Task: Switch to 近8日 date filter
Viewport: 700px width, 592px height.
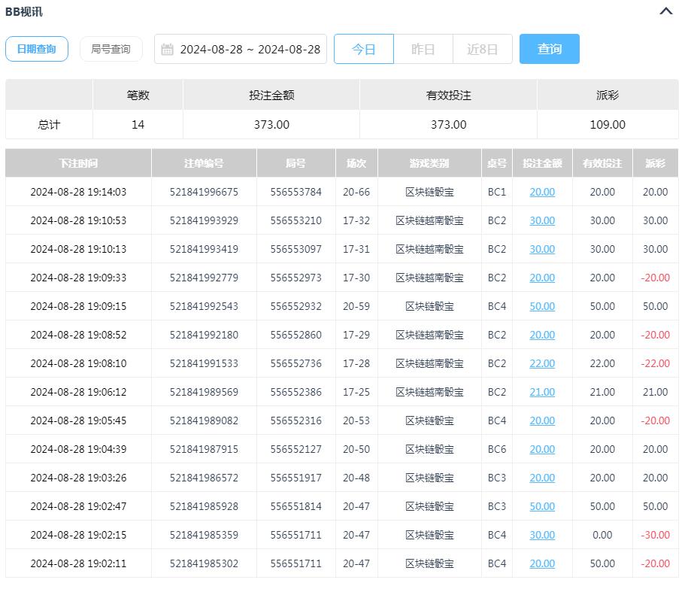Action: (x=483, y=49)
